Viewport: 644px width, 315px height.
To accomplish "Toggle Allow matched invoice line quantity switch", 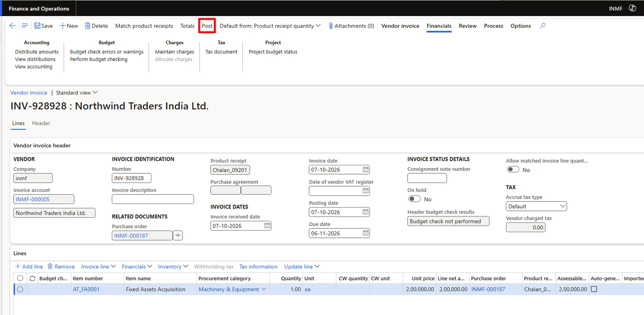I will [513, 170].
